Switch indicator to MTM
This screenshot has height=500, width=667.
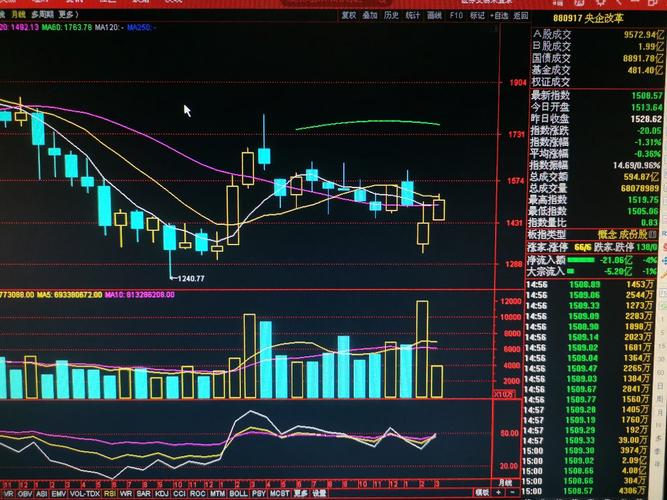pyautogui.click(x=217, y=494)
